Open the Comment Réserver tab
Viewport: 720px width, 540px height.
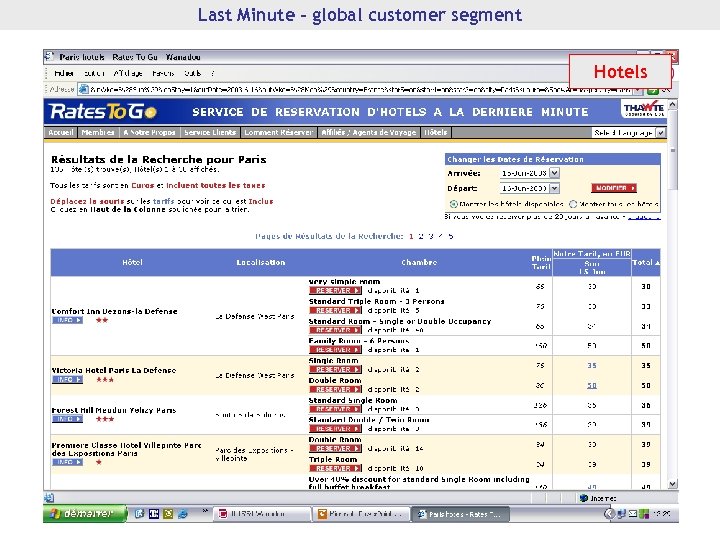pyautogui.click(x=279, y=132)
